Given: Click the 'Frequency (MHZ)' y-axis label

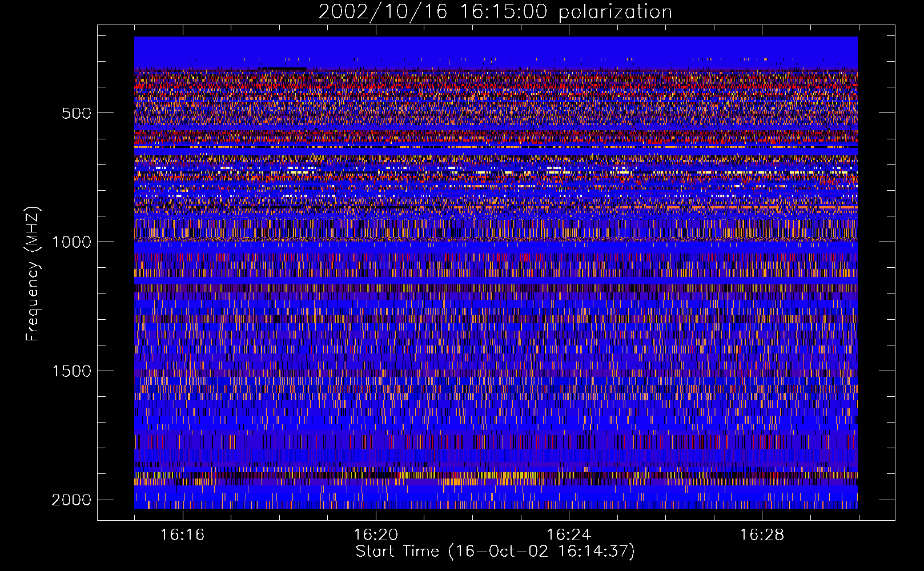Looking at the screenshot, I should click(x=33, y=274).
